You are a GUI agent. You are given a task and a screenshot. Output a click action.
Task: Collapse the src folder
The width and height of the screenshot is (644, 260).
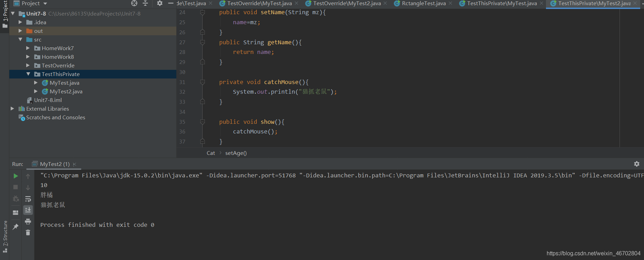(x=20, y=39)
